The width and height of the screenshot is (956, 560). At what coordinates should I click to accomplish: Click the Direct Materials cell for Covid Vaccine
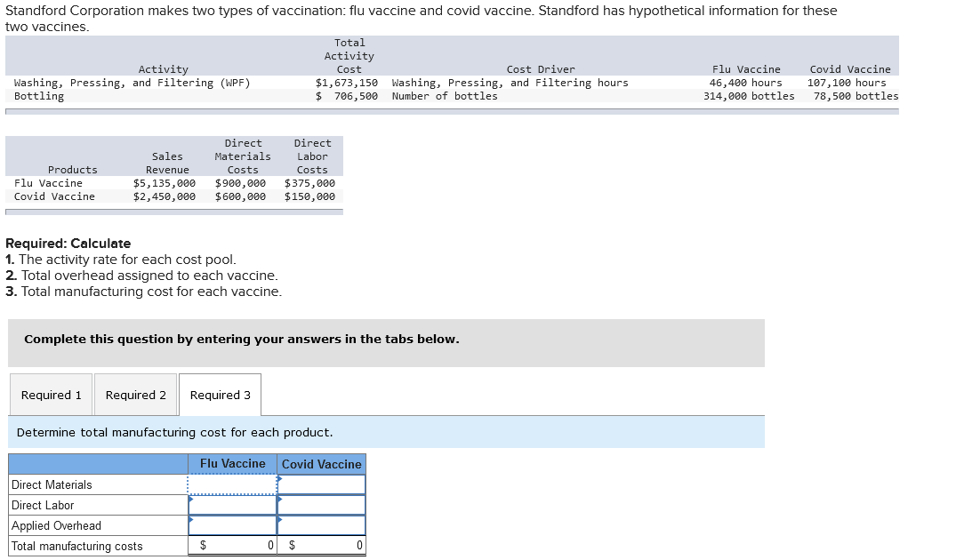click(x=321, y=484)
